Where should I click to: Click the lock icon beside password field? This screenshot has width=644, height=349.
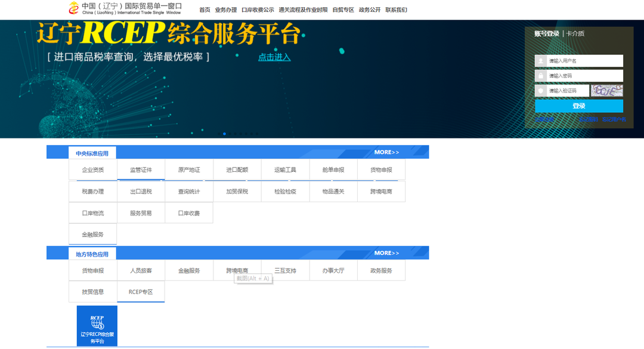pyautogui.click(x=540, y=76)
